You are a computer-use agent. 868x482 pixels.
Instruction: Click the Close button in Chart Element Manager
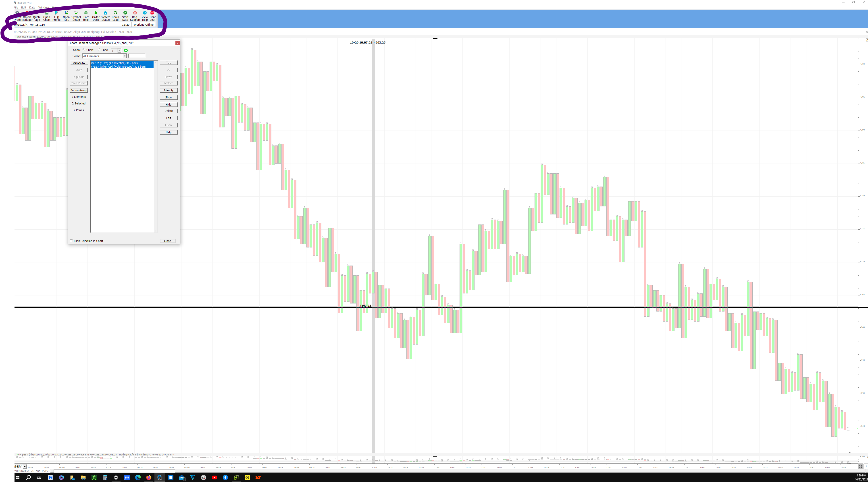point(167,241)
